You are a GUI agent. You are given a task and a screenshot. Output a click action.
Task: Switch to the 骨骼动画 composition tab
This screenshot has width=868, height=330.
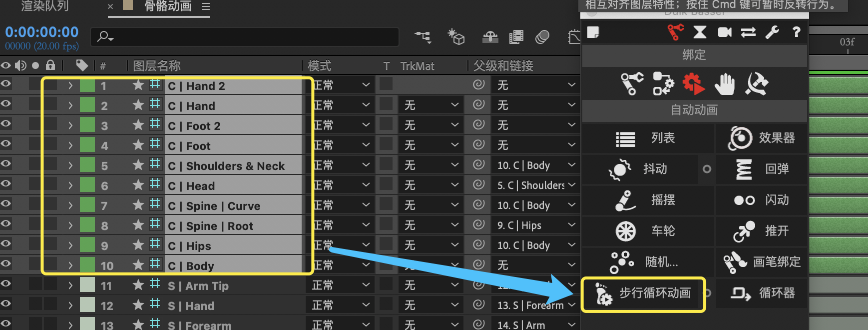[x=167, y=6]
